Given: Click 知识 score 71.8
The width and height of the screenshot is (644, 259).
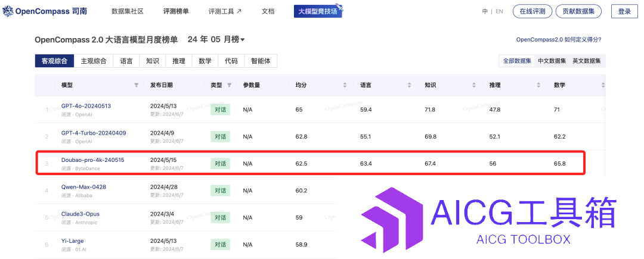Looking at the screenshot, I should (x=430, y=110).
